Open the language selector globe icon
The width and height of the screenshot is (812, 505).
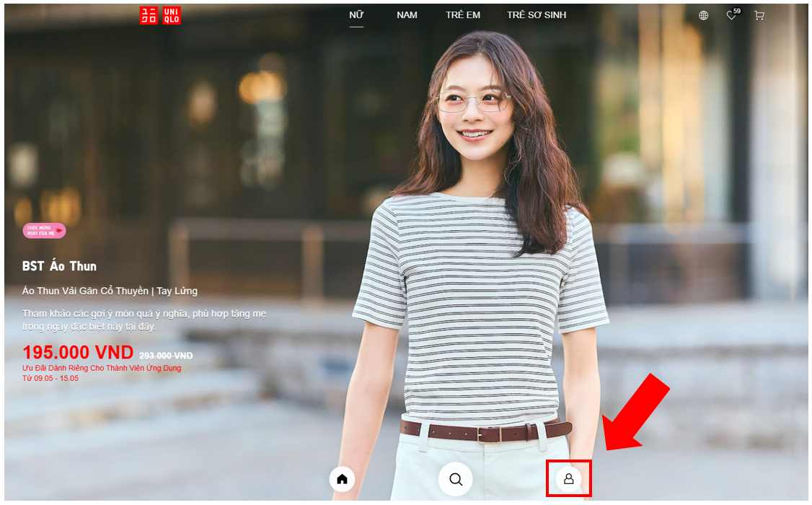(x=703, y=15)
